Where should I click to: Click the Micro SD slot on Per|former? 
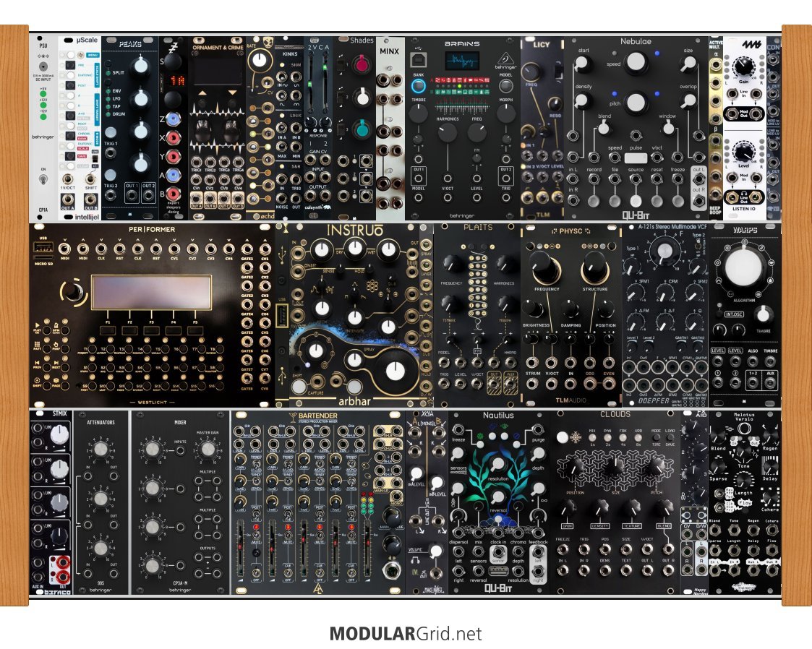click(43, 257)
